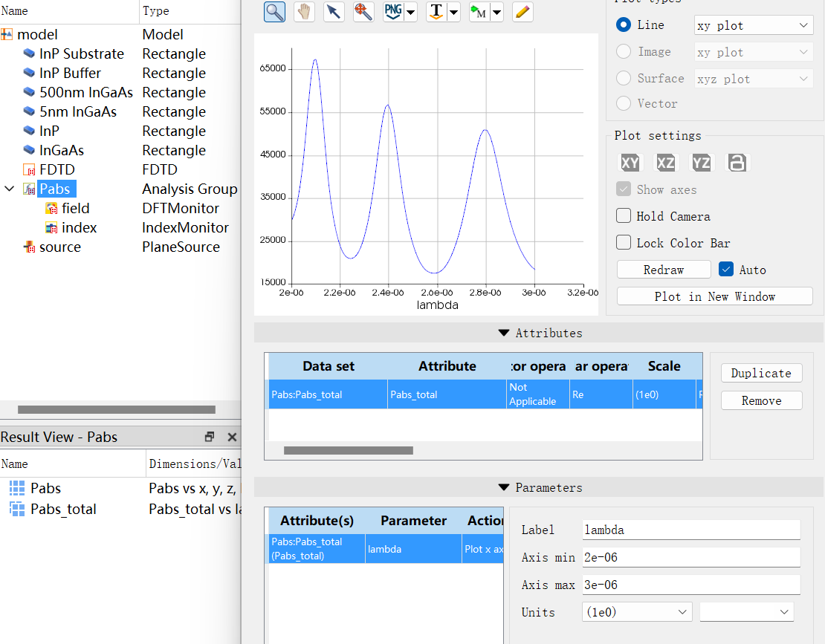The width and height of the screenshot is (825, 644).
Task: Uncheck the Auto redraw checkbox
Action: [x=726, y=270]
